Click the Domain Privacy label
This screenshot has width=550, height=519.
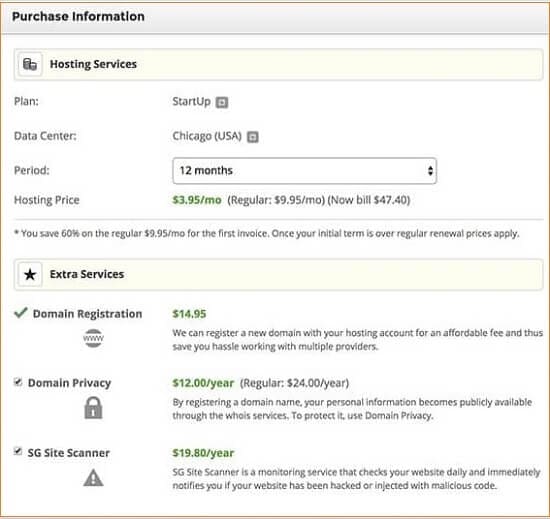point(69,383)
